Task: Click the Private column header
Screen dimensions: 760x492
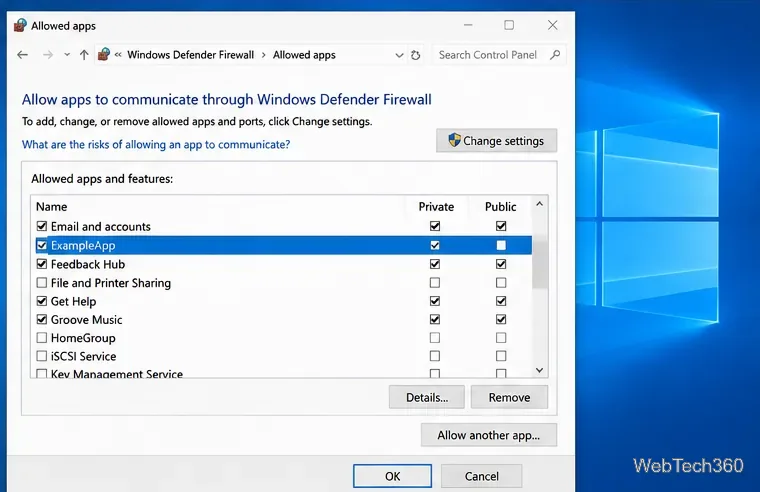Action: pos(436,206)
